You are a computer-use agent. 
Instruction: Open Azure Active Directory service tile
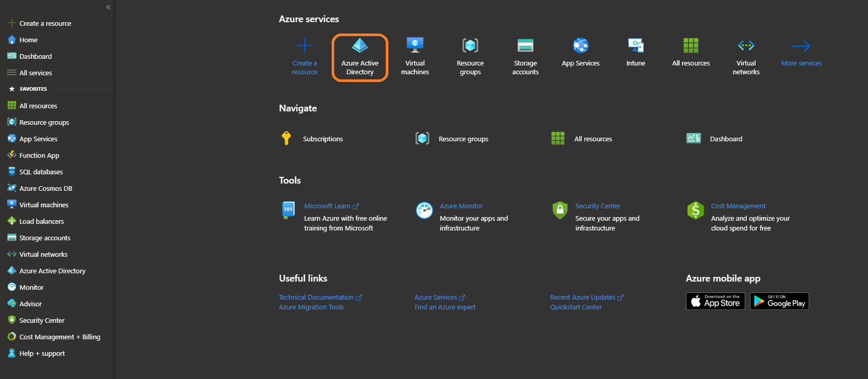(x=360, y=57)
